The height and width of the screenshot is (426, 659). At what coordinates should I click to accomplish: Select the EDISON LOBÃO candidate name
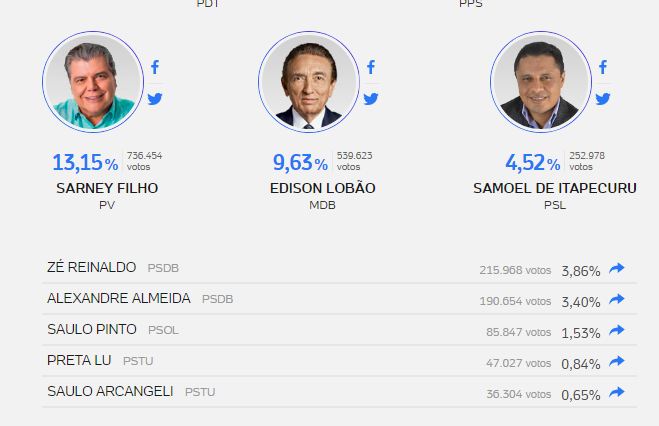[323, 187]
